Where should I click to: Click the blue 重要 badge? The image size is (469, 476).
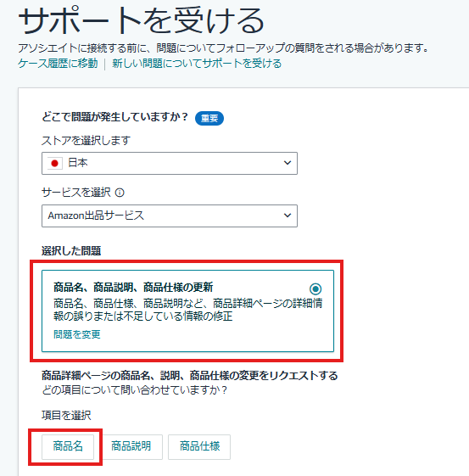pyautogui.click(x=209, y=118)
